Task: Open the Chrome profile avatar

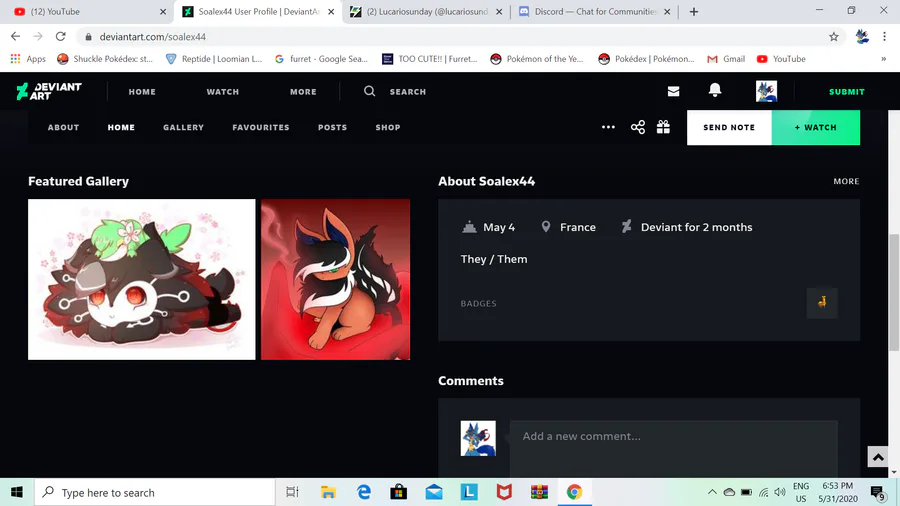Action: tap(862, 37)
